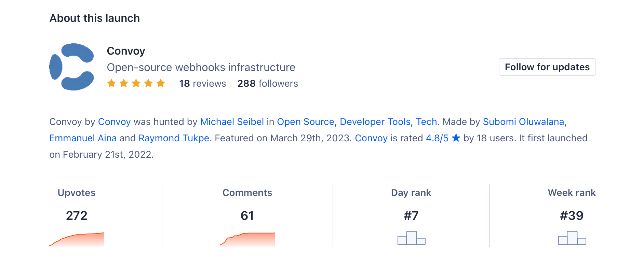Click the Day rank label
The height and width of the screenshot is (269, 644).
coord(411,193)
